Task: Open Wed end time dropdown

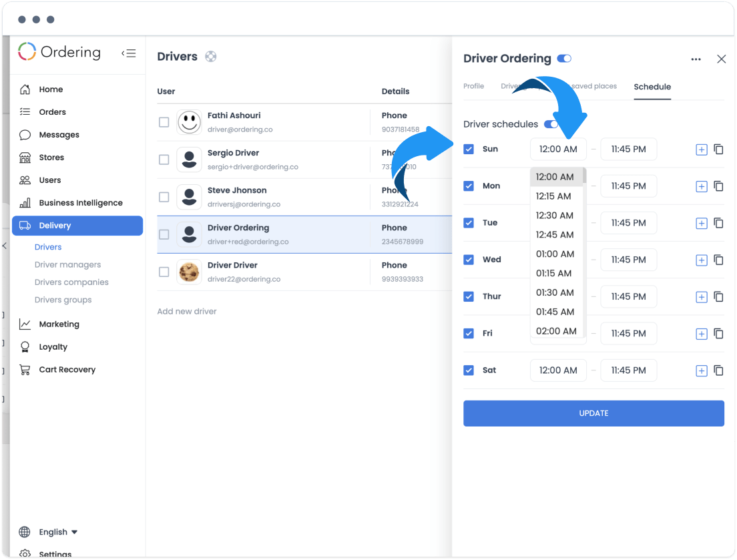Action: coord(629,260)
